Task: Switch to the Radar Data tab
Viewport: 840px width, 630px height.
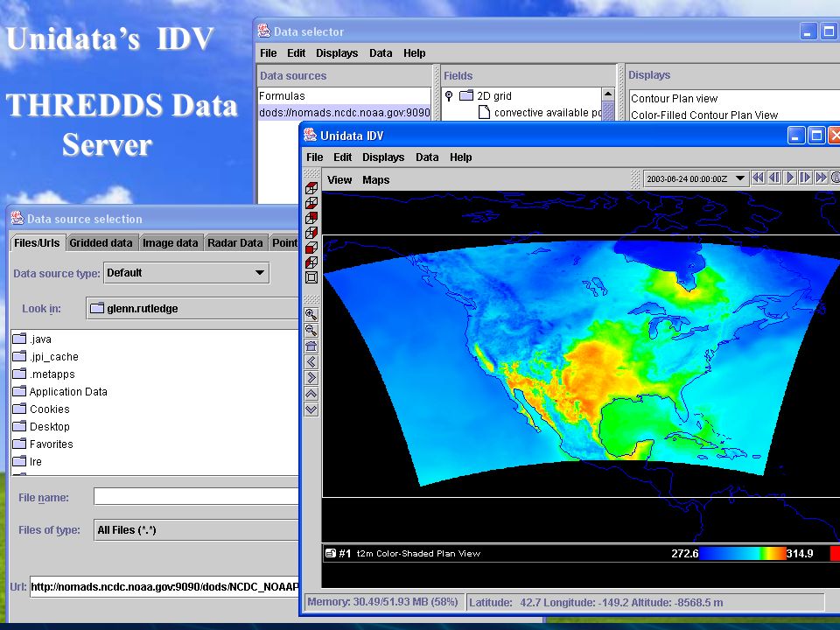Action: pos(235,242)
